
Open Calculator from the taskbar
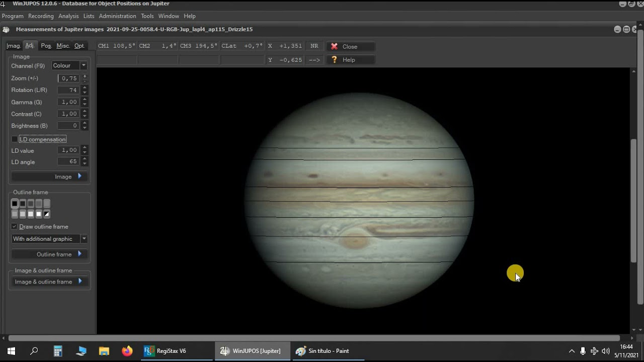coord(58,351)
